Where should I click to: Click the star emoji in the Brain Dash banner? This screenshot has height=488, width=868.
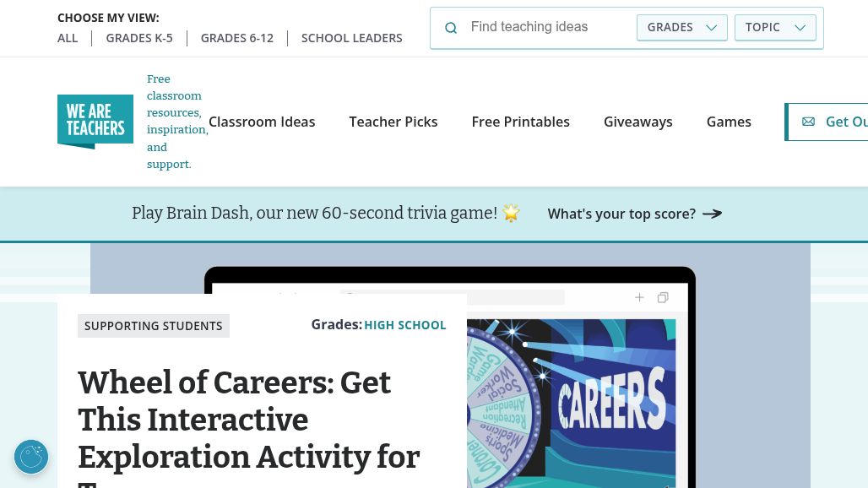pos(511,213)
